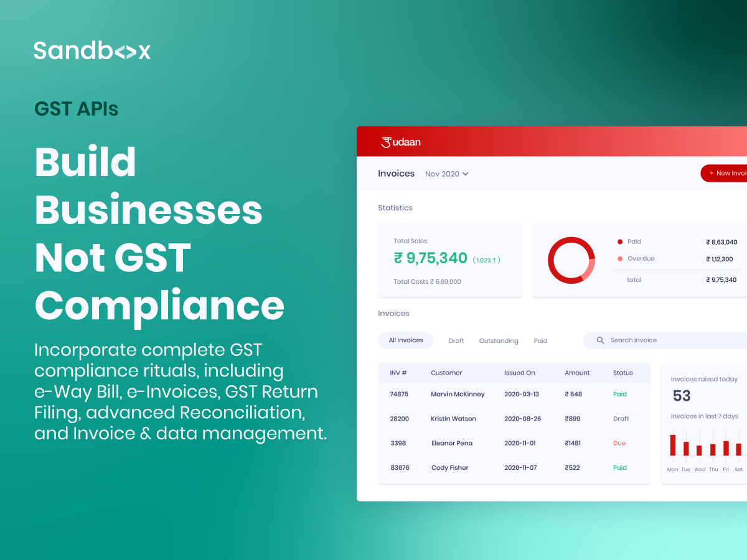Select the All Invoices tab
This screenshot has height=560, width=747.
point(406,340)
